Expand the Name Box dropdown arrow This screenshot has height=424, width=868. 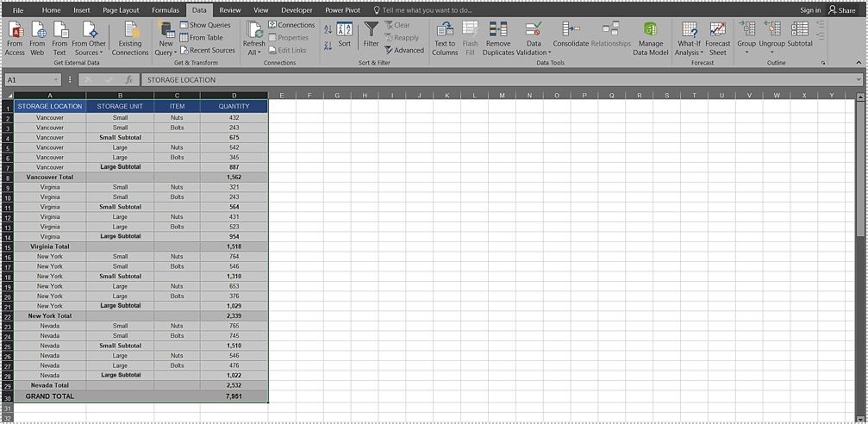click(56, 80)
